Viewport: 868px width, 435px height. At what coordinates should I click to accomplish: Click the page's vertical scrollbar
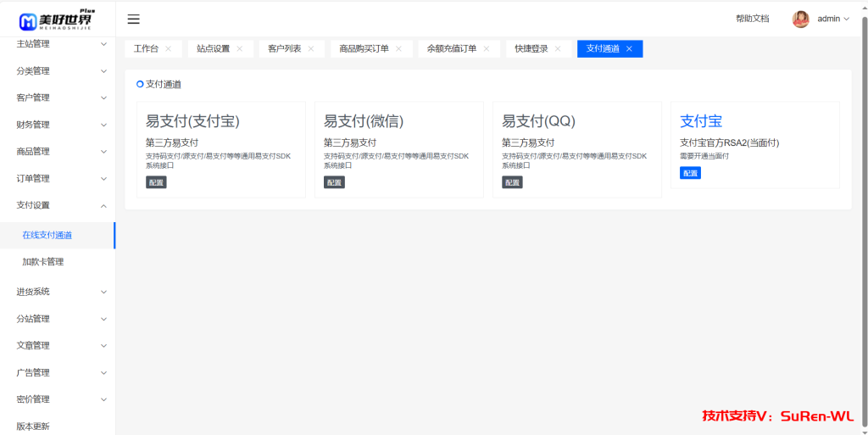click(x=865, y=221)
